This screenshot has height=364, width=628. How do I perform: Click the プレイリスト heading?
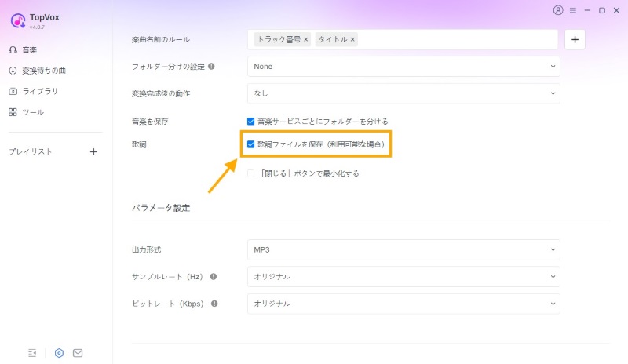pyautogui.click(x=31, y=151)
